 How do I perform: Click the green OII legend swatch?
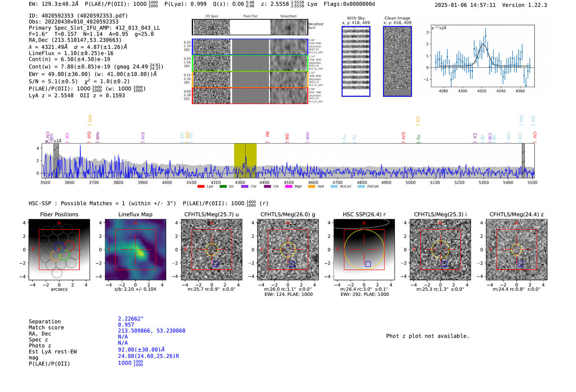tap(223, 186)
